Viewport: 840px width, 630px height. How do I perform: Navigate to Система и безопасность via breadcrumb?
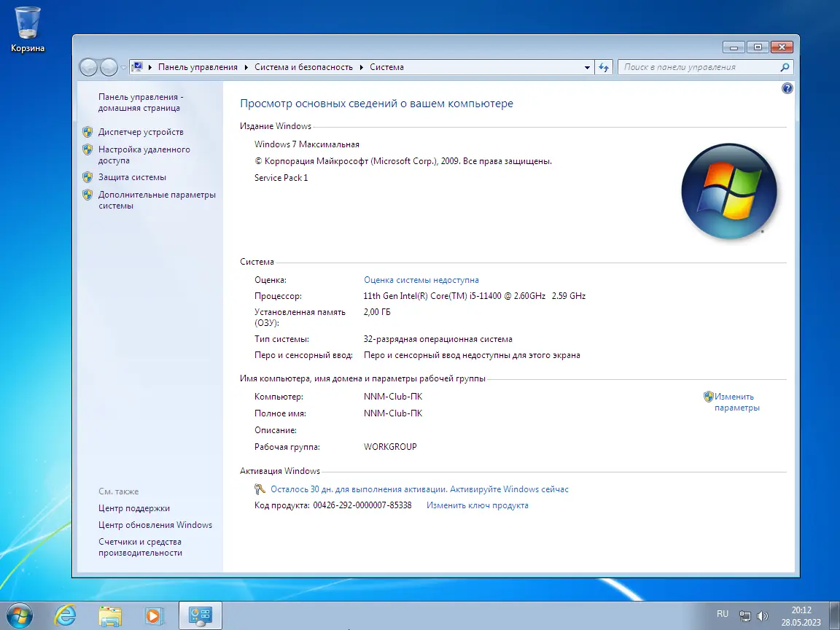tap(303, 66)
